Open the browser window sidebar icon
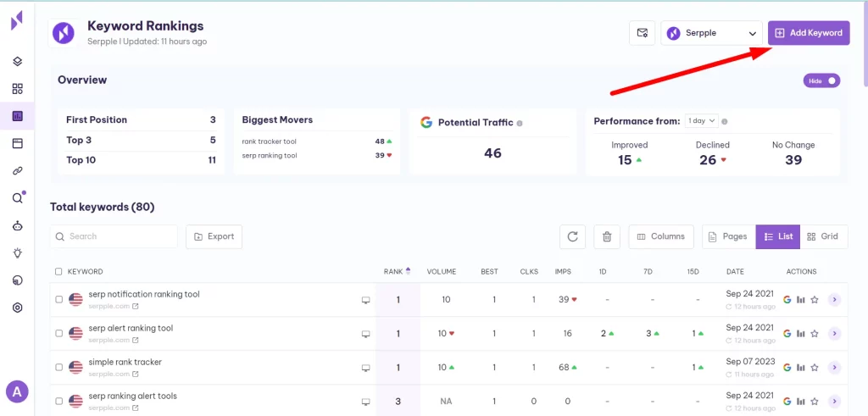Screen dimensions: 868x416 pyautogui.click(x=18, y=144)
